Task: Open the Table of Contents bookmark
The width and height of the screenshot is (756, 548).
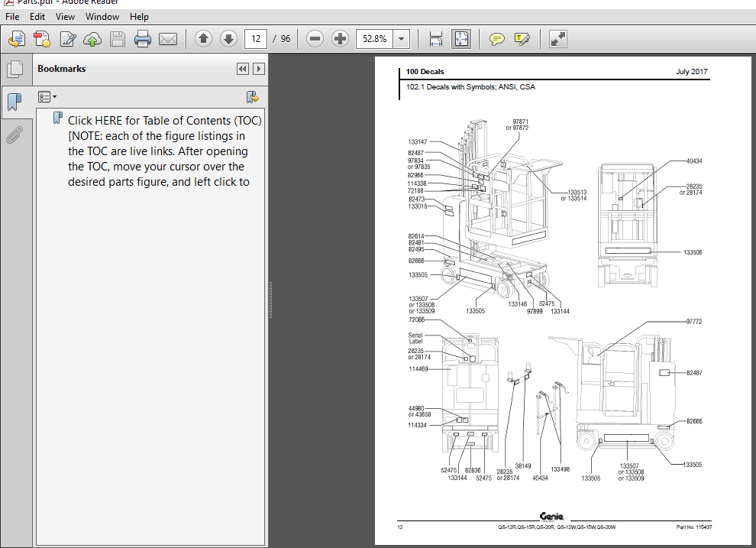Action: (x=164, y=151)
